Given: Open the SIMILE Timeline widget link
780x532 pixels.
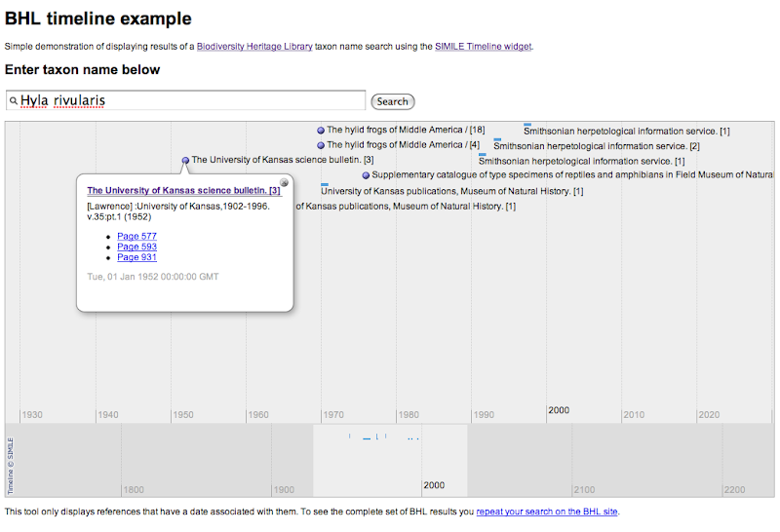Looking at the screenshot, I should [x=484, y=46].
